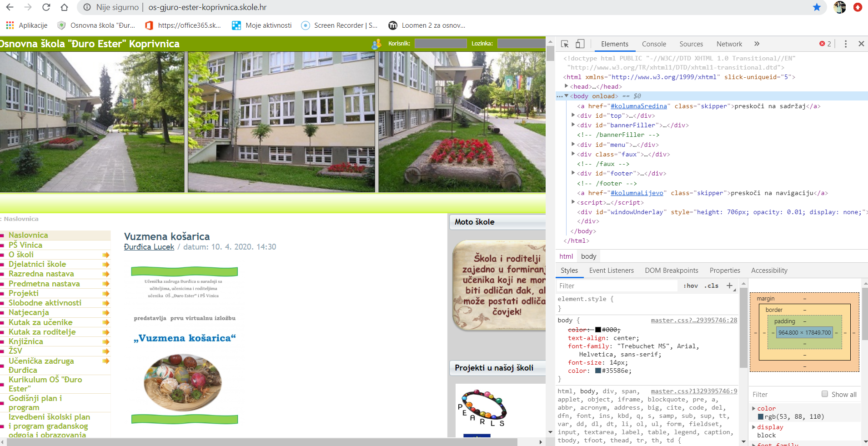868x446 pixels.
Task: Click into the Korisnik username field
Action: [440, 43]
